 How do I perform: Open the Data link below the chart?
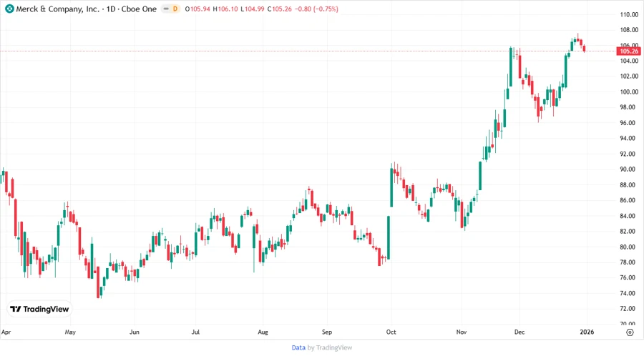(x=298, y=347)
